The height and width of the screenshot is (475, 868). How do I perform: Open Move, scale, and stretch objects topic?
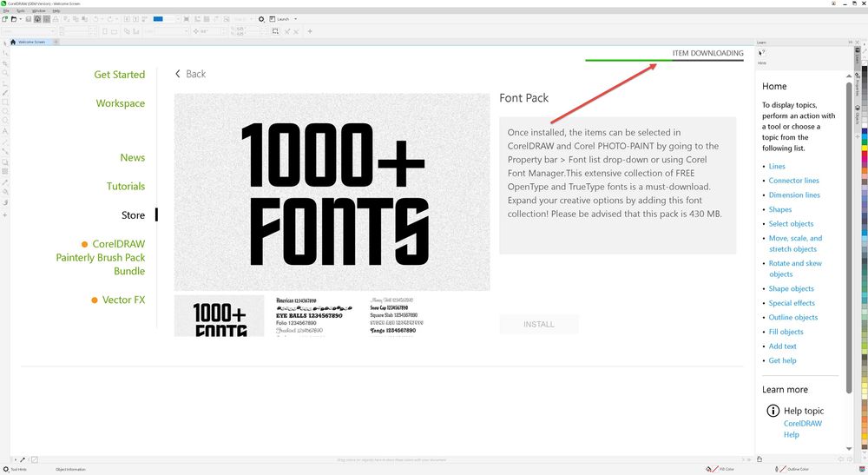coord(795,244)
